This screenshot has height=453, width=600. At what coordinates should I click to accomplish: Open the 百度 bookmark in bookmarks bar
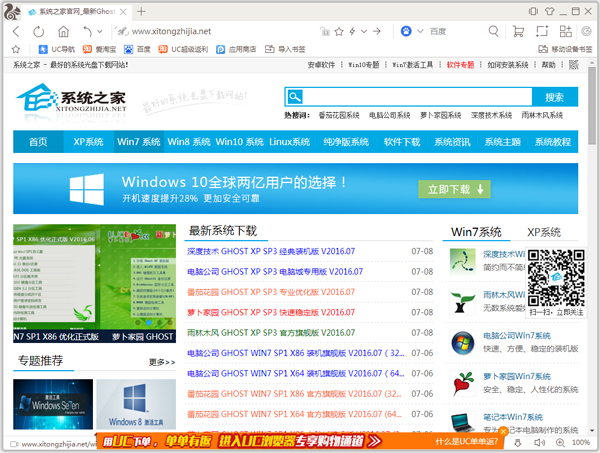(x=137, y=49)
